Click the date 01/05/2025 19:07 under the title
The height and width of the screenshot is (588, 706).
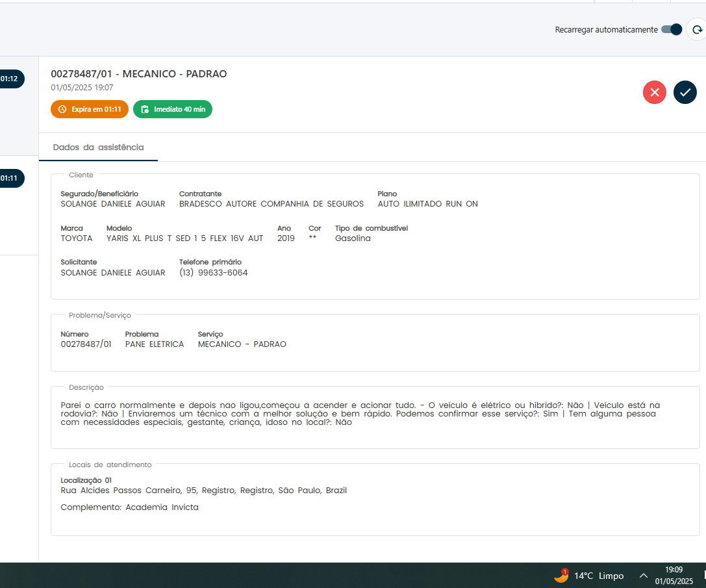point(82,88)
